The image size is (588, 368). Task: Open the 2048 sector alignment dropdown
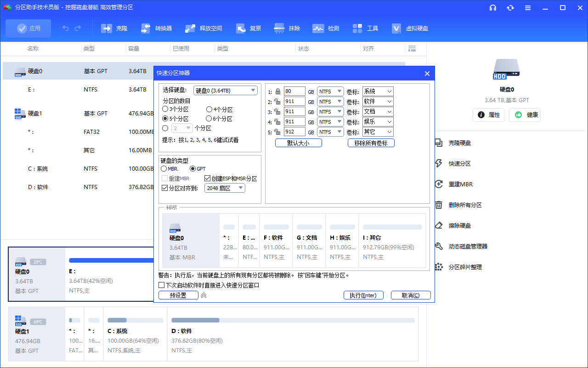225,188
